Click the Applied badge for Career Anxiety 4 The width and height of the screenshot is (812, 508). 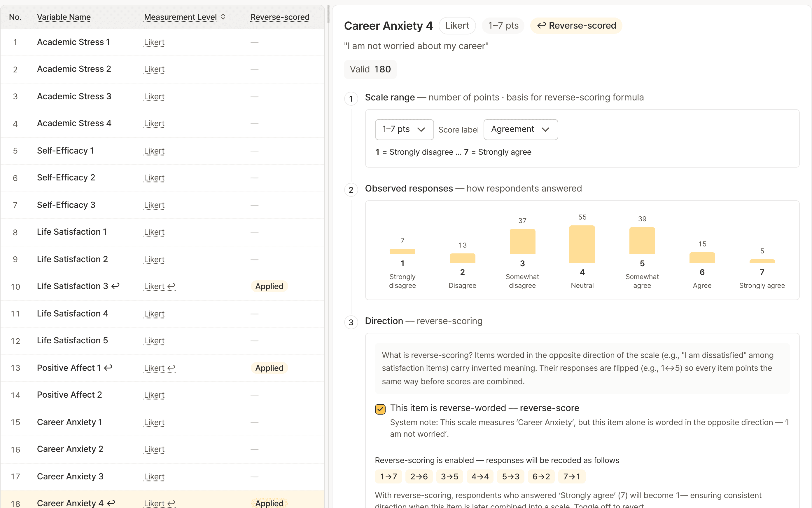click(x=269, y=503)
